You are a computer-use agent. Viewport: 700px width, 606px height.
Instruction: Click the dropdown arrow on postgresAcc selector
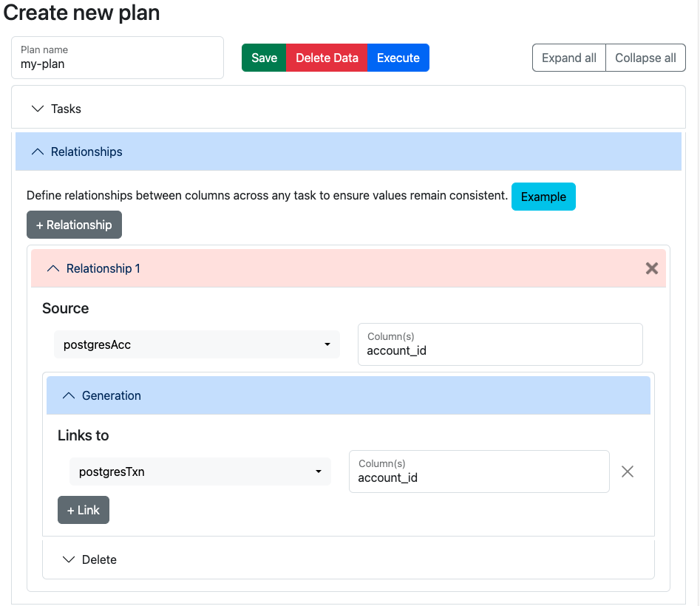coord(327,344)
